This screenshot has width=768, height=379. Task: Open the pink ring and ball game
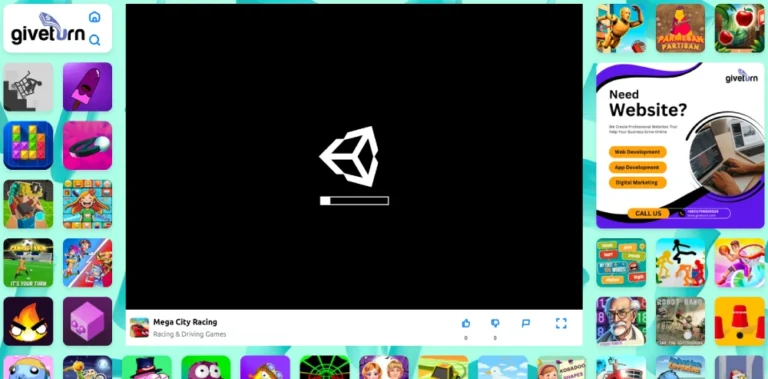tap(87, 145)
